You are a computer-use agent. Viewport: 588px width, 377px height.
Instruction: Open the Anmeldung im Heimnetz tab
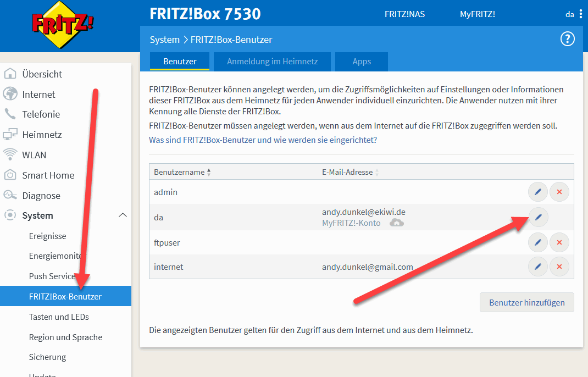click(272, 62)
